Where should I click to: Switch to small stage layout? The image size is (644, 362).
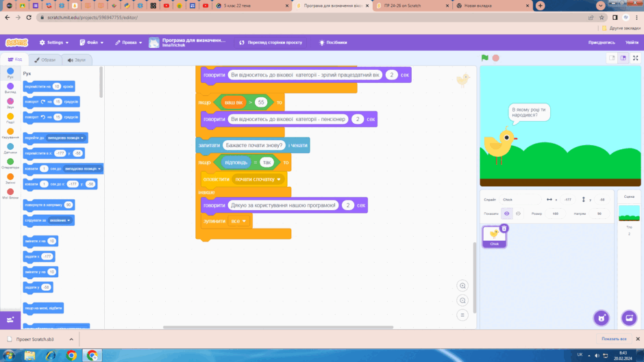pyautogui.click(x=612, y=58)
